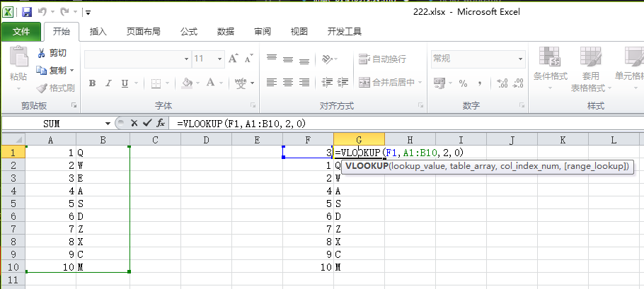Click the Merge and Center (合并后居中) button

tap(388, 83)
